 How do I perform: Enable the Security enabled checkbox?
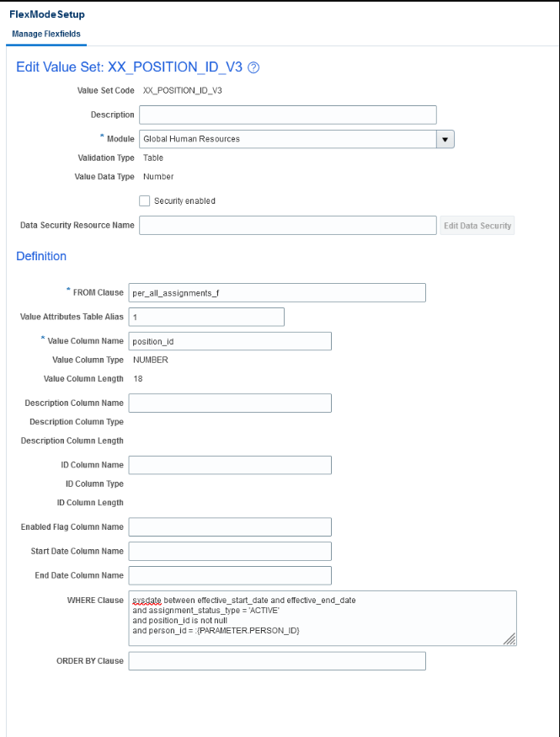click(144, 200)
